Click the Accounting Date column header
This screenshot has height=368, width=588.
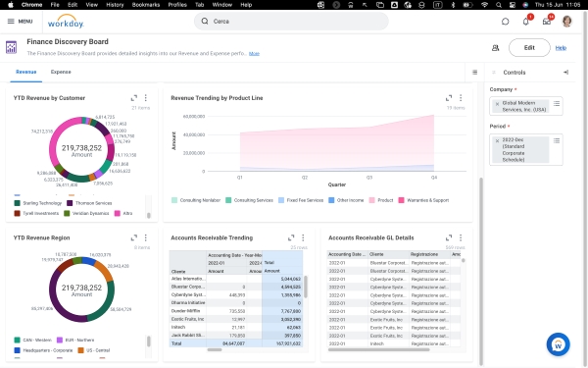pyautogui.click(x=347, y=254)
